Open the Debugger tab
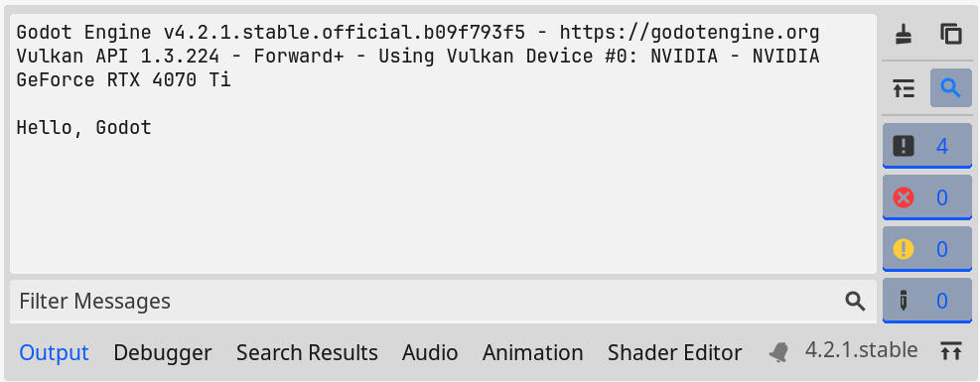 163,353
